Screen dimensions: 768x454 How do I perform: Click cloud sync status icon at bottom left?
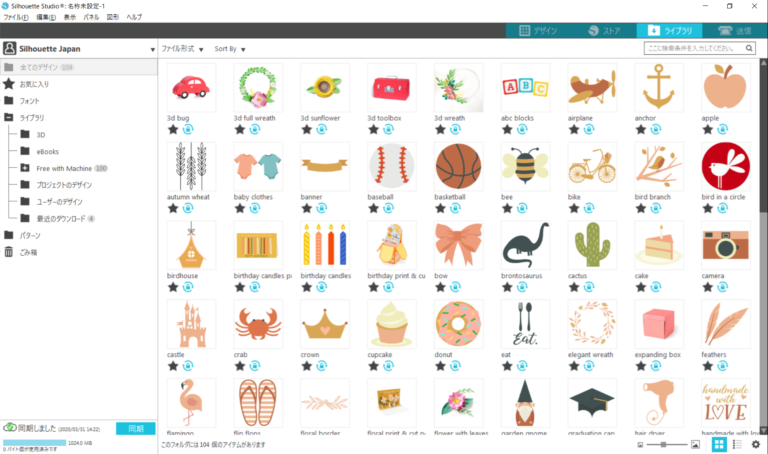pos(9,428)
